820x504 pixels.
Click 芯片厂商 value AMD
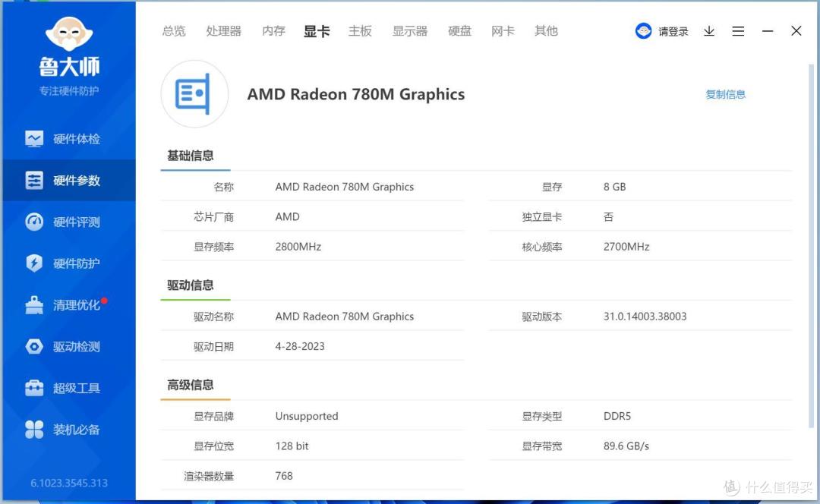tap(288, 216)
